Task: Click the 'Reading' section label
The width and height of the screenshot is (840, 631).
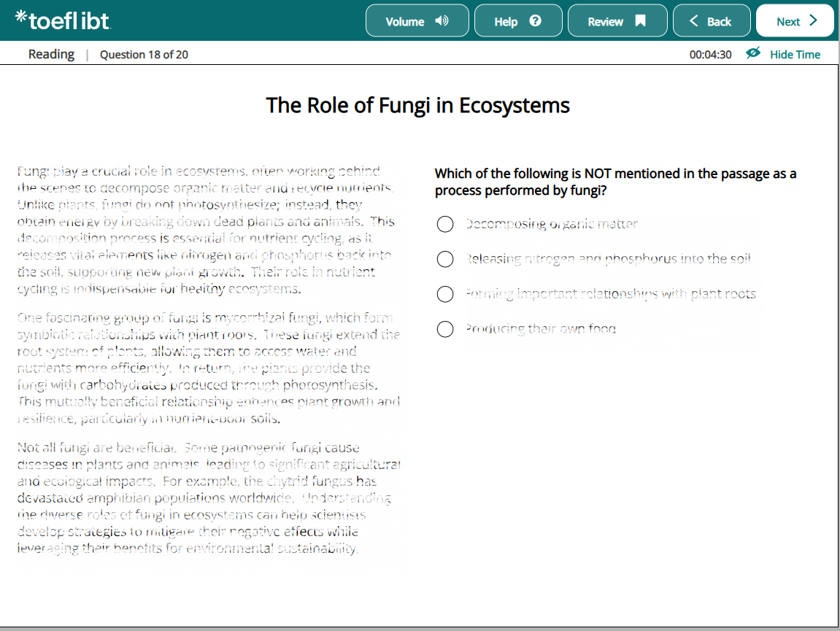Action: [x=51, y=54]
